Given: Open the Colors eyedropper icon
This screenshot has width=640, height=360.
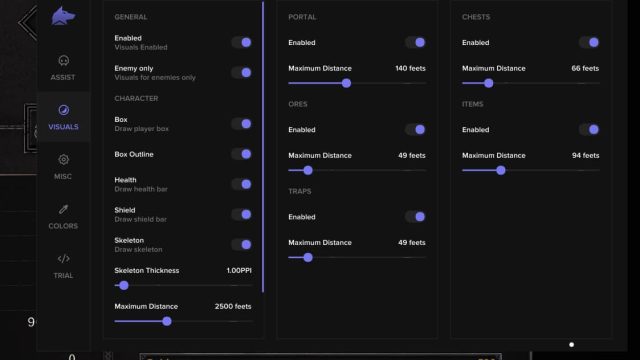Looking at the screenshot, I should coord(63,209).
